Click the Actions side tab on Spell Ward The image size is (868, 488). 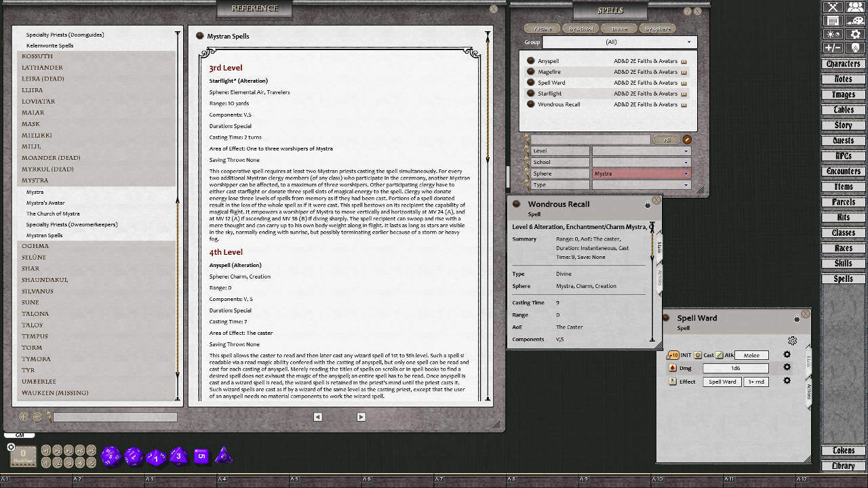tap(809, 392)
